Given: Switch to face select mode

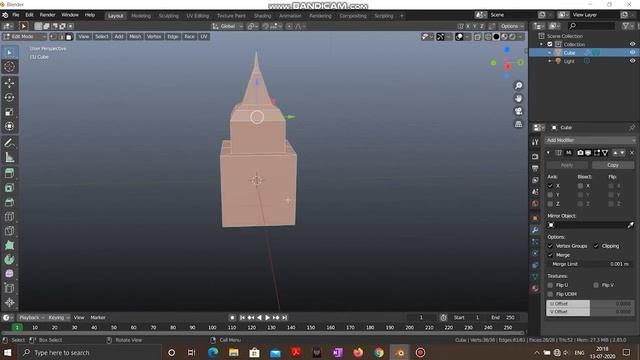Looking at the screenshot, I should point(69,37).
